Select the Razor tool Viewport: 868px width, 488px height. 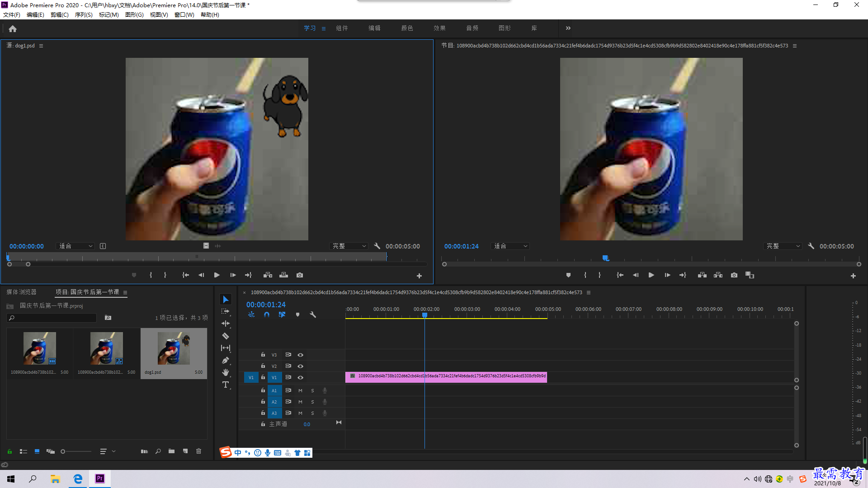(226, 336)
